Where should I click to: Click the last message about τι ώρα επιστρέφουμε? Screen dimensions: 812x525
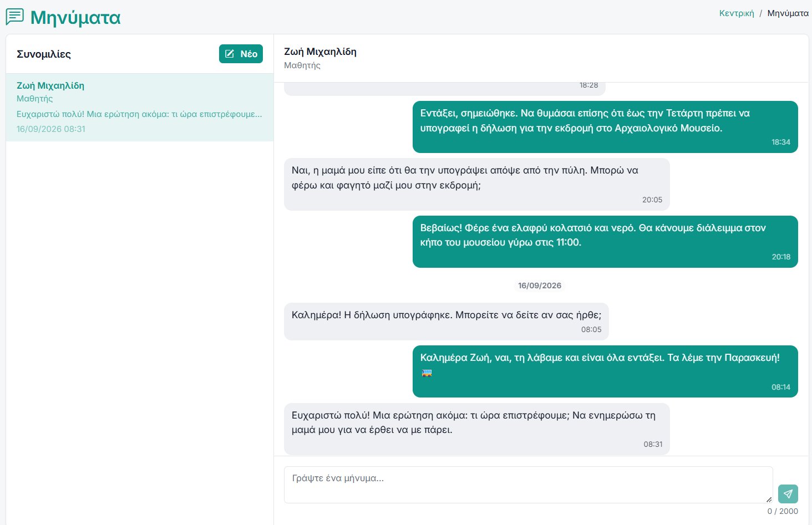(x=477, y=429)
